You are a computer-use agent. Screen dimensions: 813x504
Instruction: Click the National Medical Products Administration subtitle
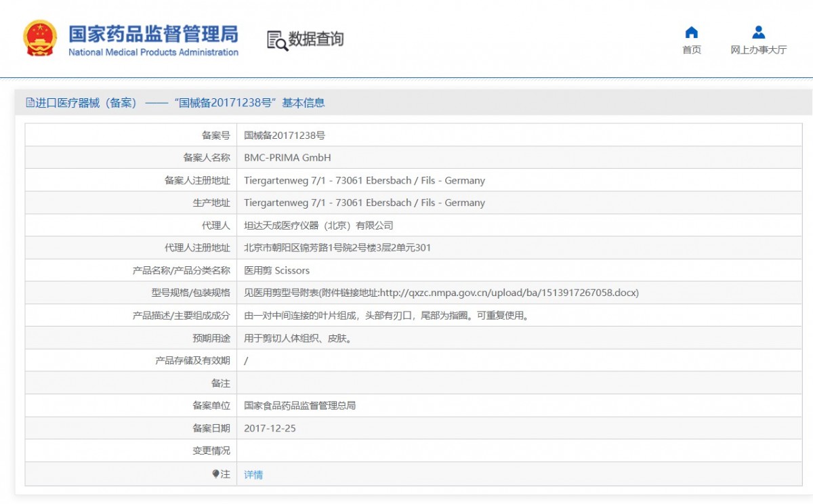[154, 53]
